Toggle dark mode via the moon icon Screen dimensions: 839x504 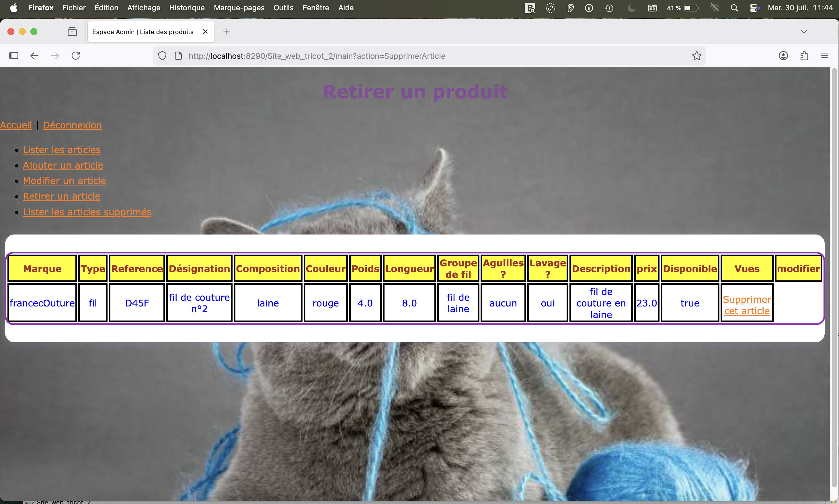pyautogui.click(x=631, y=7)
